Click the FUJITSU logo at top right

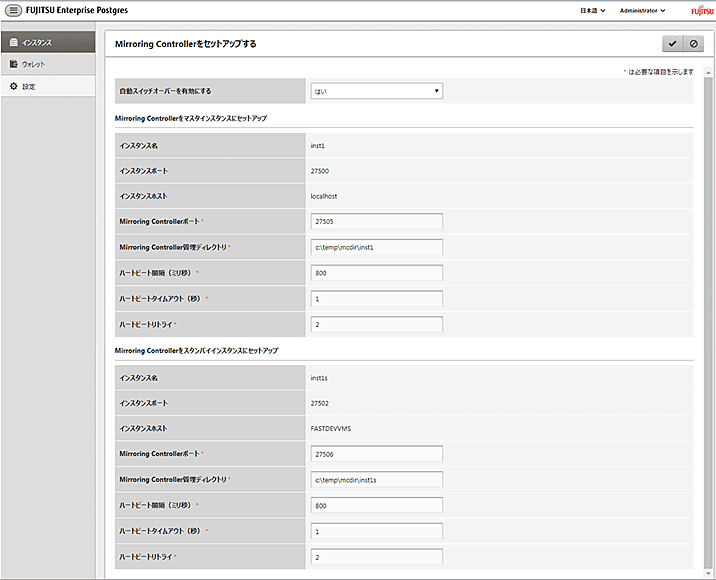[702, 11]
